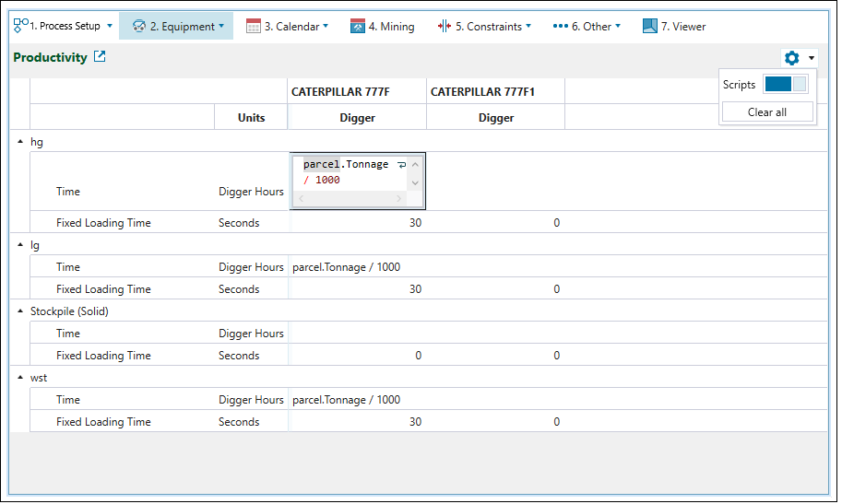Image resolution: width=842 pixels, height=504 pixels.
Task: Click the word-wrap icon in script editor
Action: coord(402,165)
